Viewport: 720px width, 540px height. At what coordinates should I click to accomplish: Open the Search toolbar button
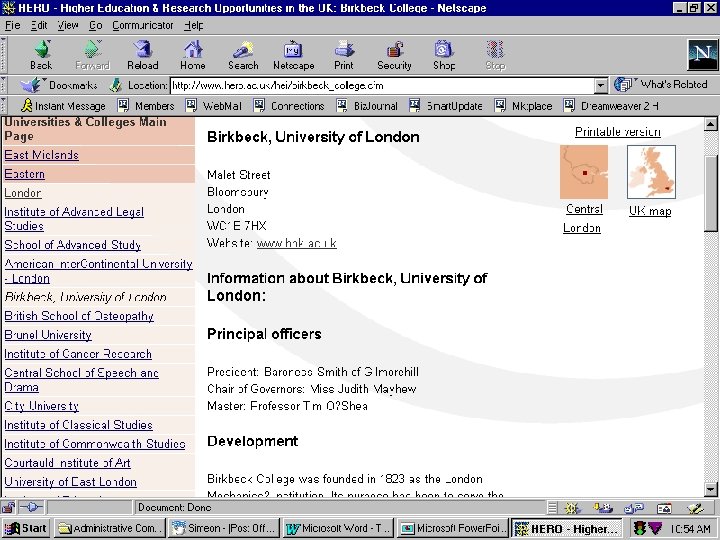[x=243, y=55]
